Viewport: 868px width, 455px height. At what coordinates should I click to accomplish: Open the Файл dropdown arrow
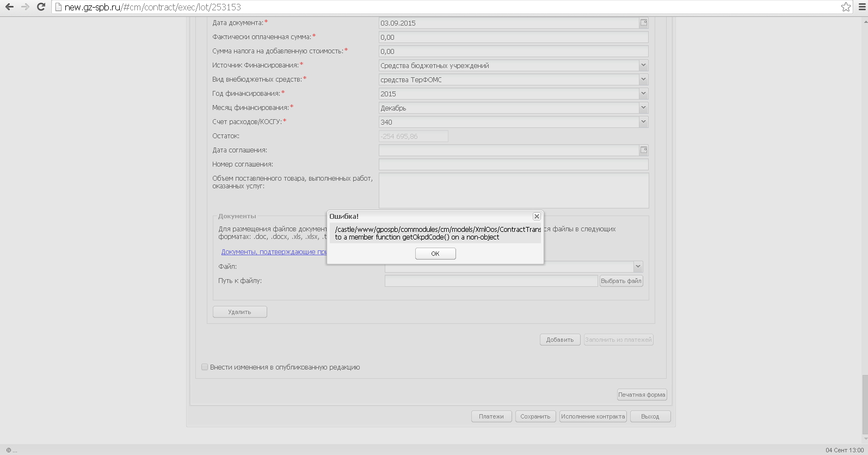click(638, 267)
